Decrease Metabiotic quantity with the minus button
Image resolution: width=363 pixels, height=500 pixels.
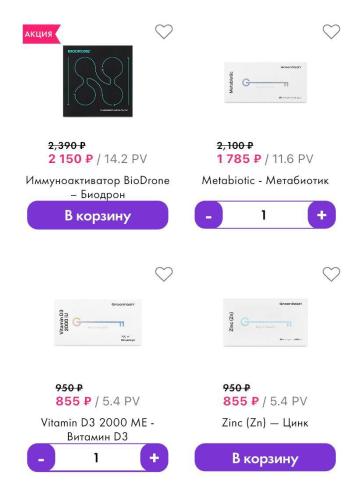point(209,215)
